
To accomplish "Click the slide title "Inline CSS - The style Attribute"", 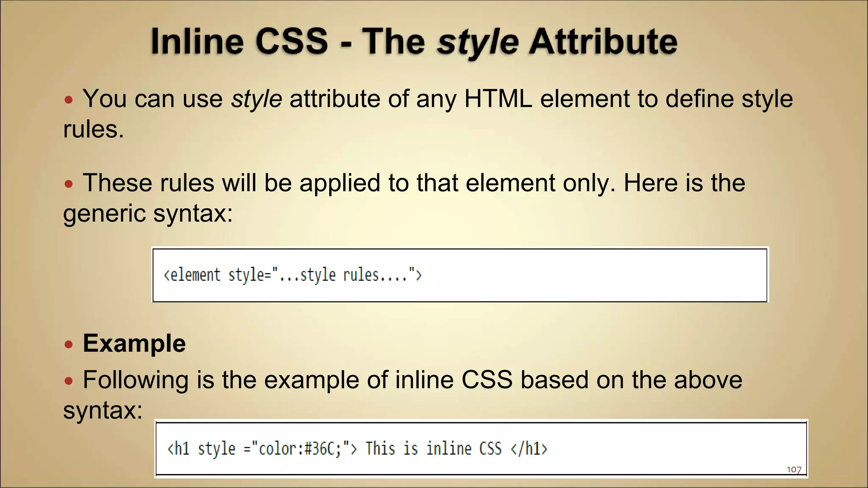I will [x=414, y=42].
